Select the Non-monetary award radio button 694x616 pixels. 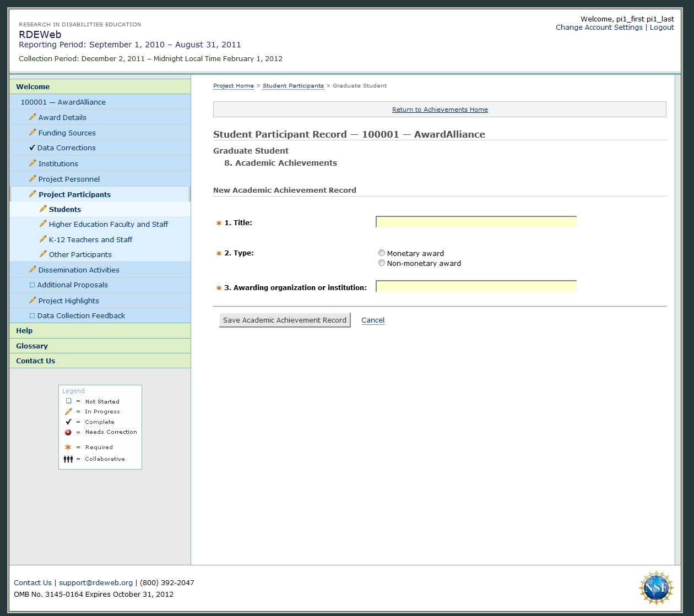[382, 263]
